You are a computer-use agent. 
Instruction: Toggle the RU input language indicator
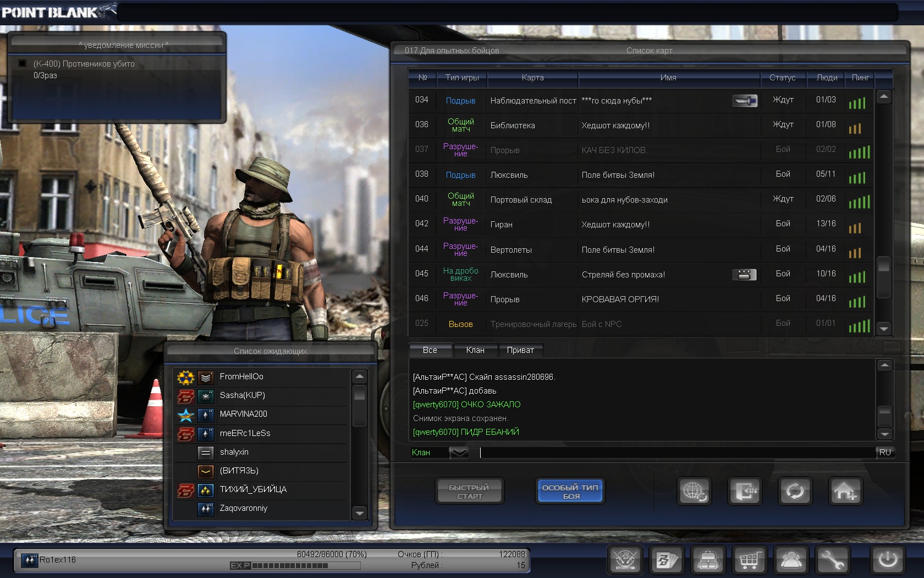[885, 452]
